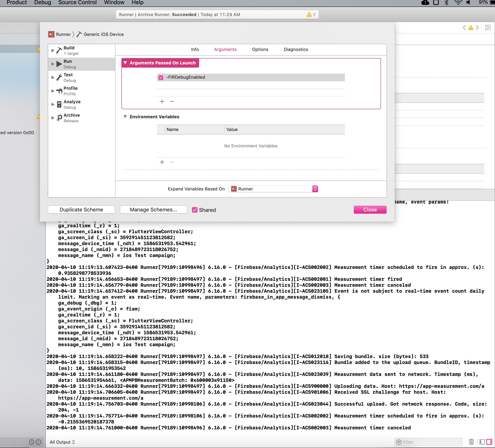Screen dimensions: 495x448
Task: Click the yellow warning icon in status bar
Action: [309, 15]
